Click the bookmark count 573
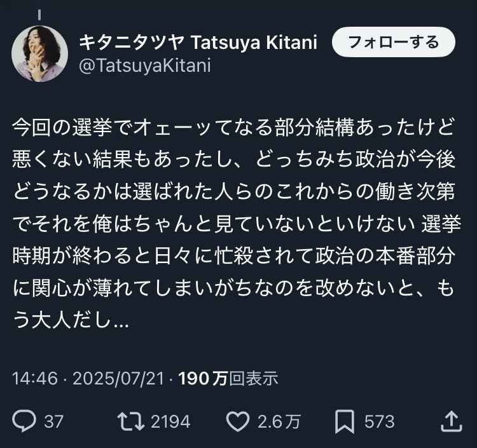Image resolution: width=477 pixels, height=448 pixels. (x=379, y=421)
